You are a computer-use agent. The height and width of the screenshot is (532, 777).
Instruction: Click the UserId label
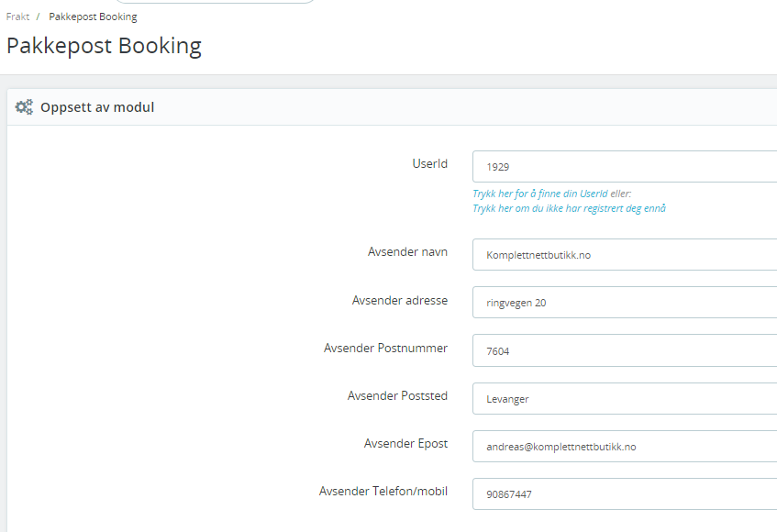tap(429, 164)
